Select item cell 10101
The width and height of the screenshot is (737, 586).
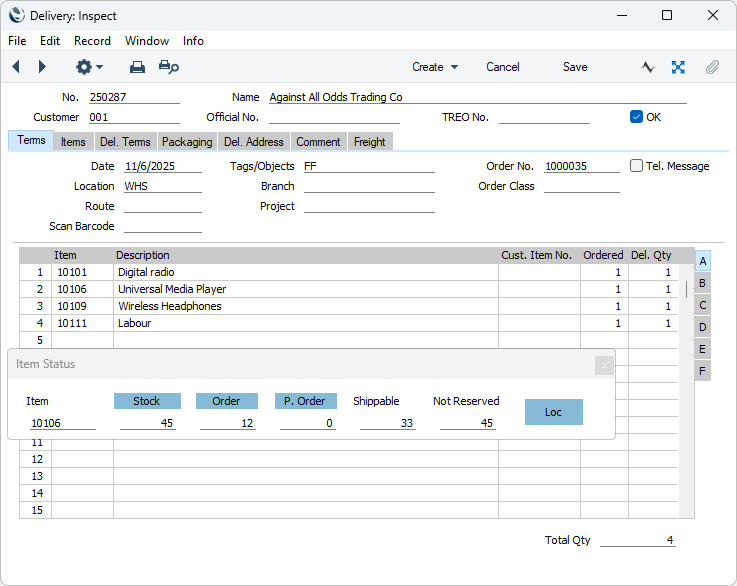point(82,272)
